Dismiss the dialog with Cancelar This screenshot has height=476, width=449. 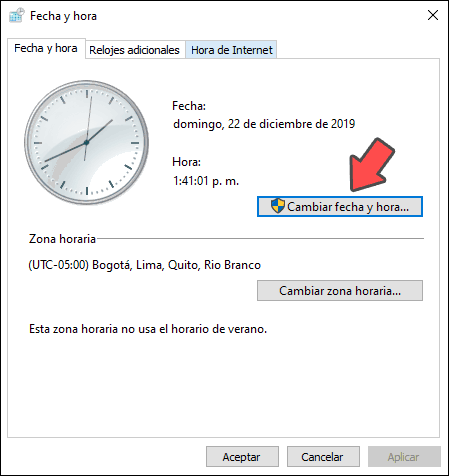(323, 457)
